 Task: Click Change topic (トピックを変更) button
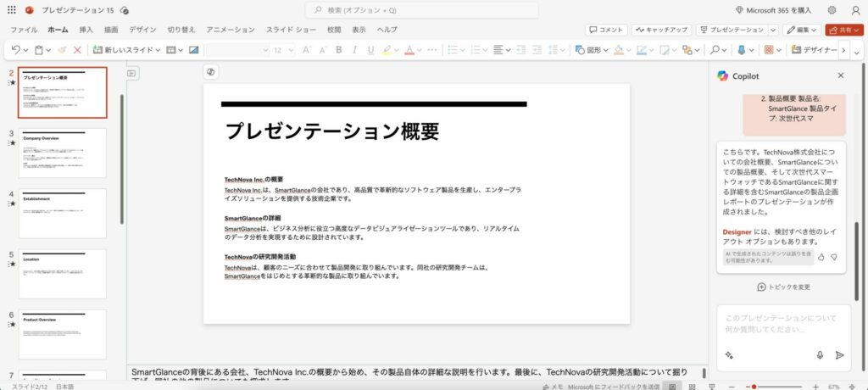(783, 287)
